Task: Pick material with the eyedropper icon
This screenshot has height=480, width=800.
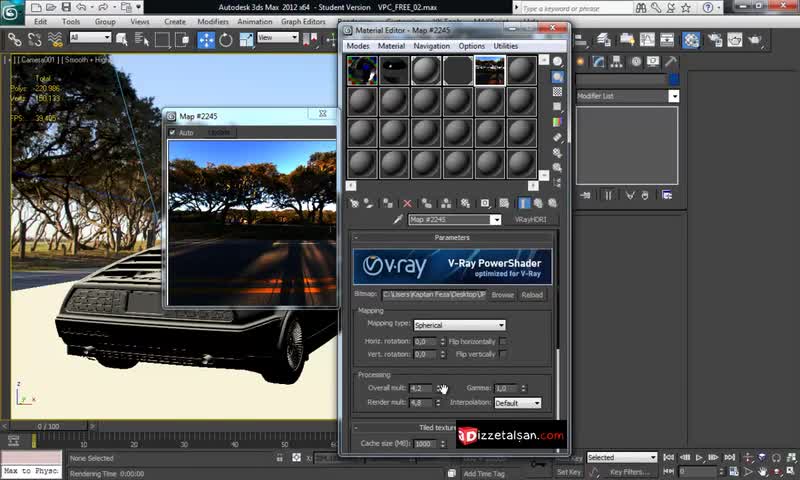Action: [x=397, y=220]
